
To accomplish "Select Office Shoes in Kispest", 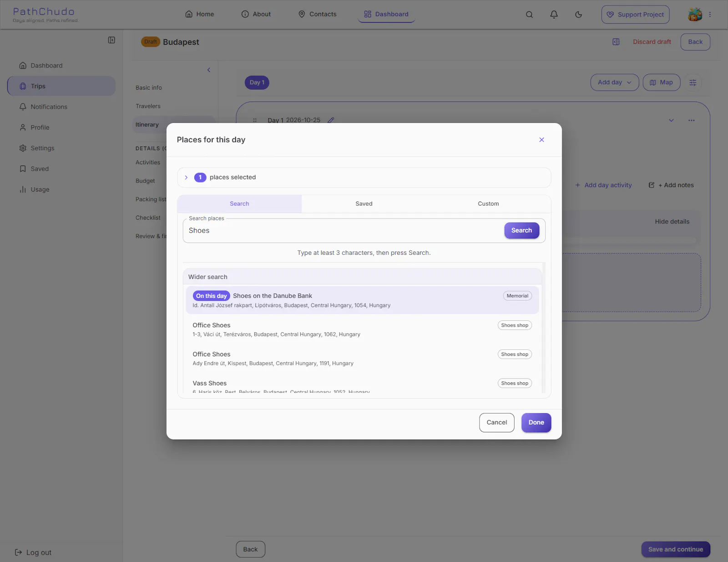I will (362, 359).
